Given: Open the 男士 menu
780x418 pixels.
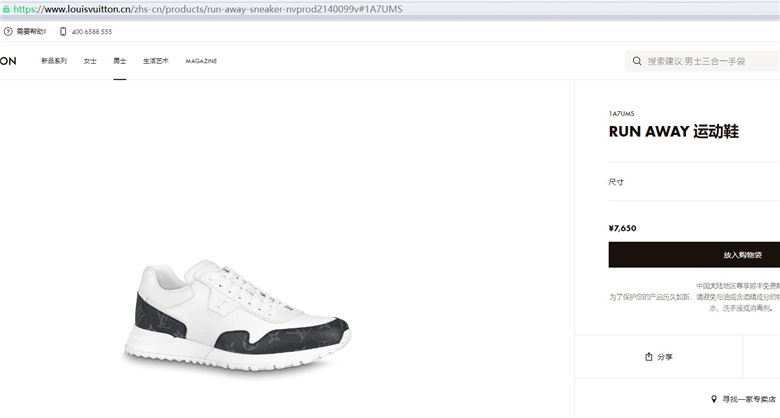Looking at the screenshot, I should (120, 61).
